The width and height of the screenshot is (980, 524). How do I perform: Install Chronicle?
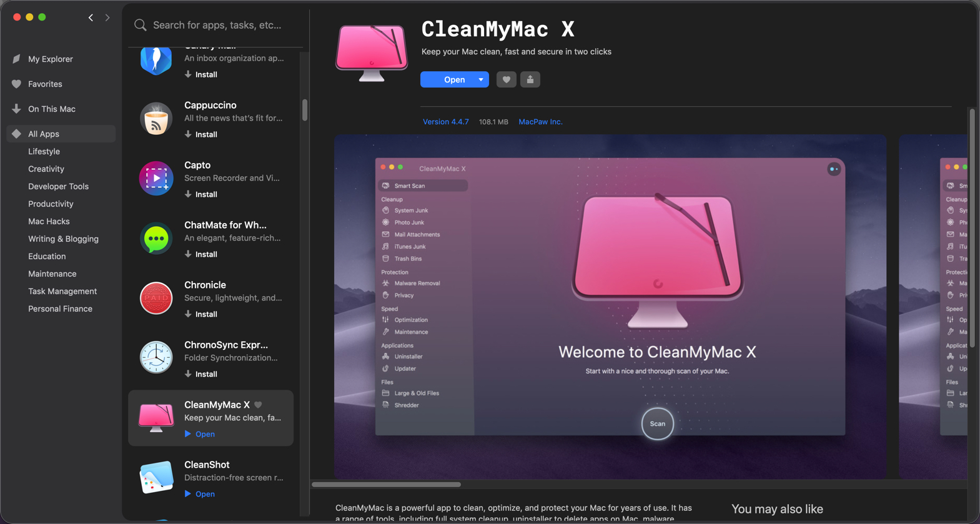point(201,314)
